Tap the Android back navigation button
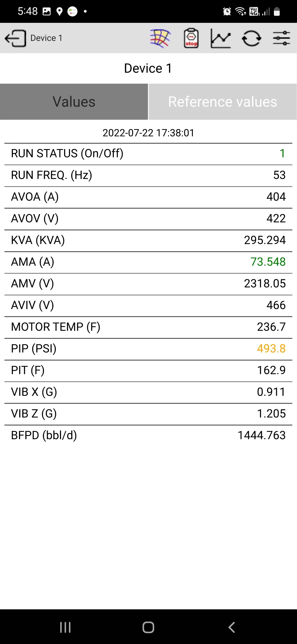This screenshot has width=297, height=644. 232,627
